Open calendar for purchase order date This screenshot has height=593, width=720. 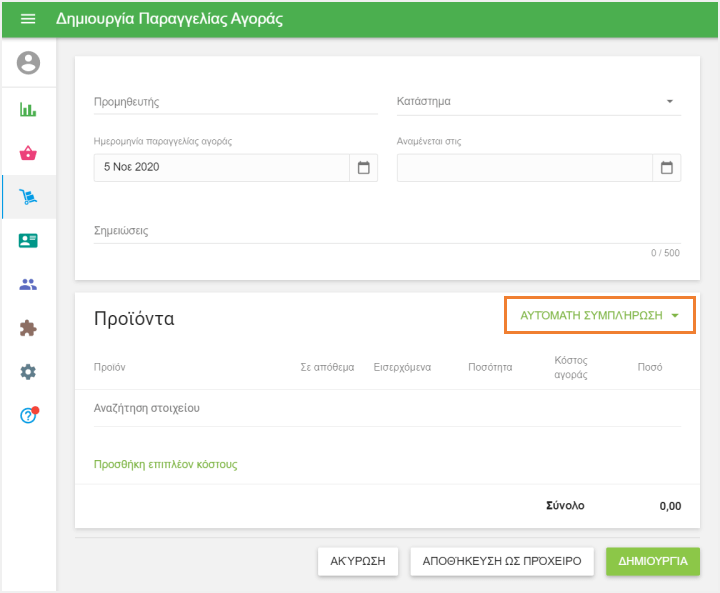pos(364,167)
